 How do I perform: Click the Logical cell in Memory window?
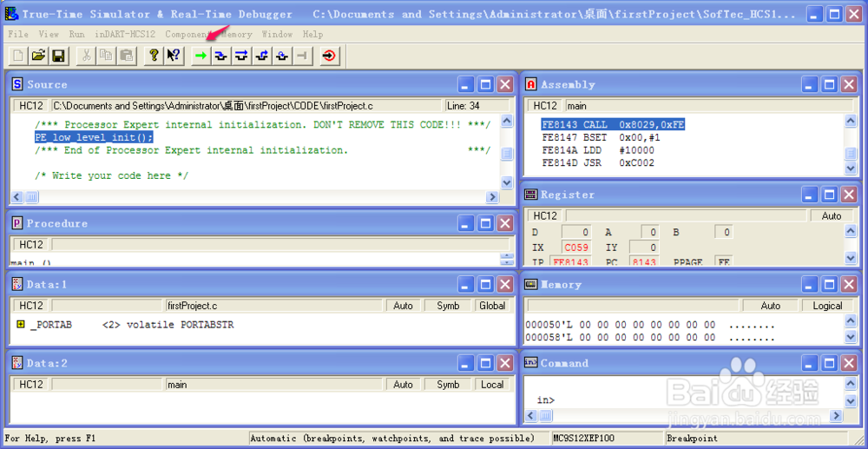click(x=827, y=306)
